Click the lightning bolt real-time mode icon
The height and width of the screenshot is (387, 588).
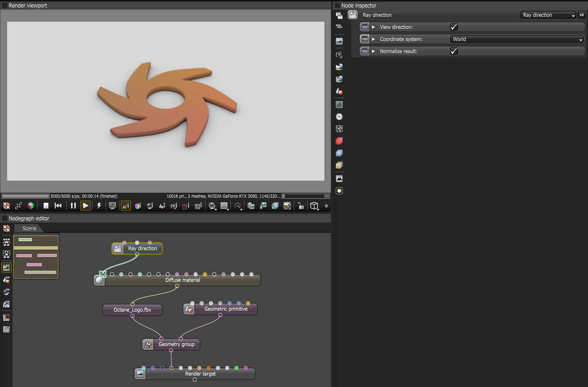click(x=99, y=206)
